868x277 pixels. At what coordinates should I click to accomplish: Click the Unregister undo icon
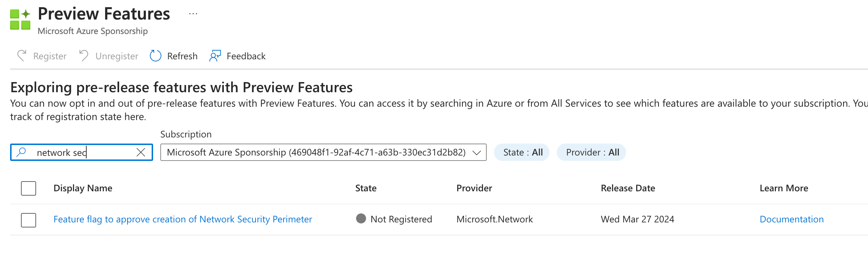(84, 56)
